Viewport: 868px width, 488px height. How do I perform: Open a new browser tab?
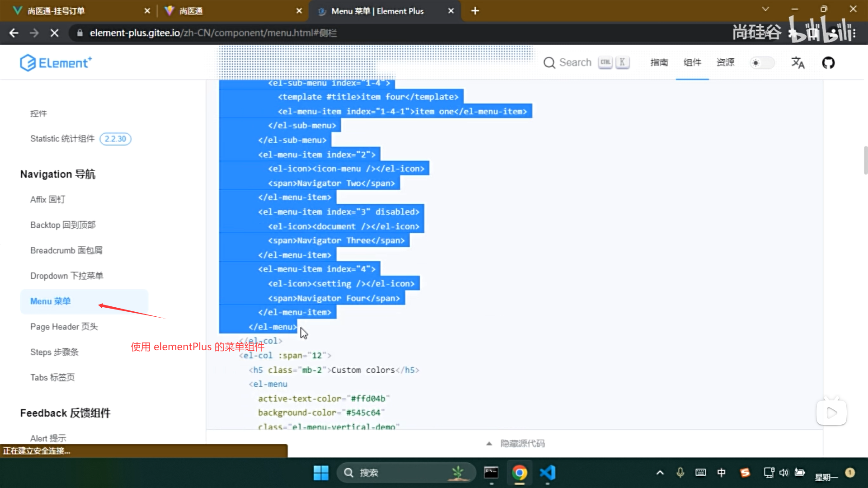(x=475, y=11)
